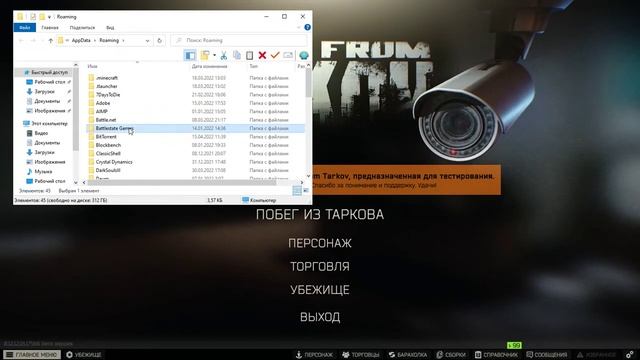Click the red X Delete icon
Viewport: 640px width, 360px height.
262,55
